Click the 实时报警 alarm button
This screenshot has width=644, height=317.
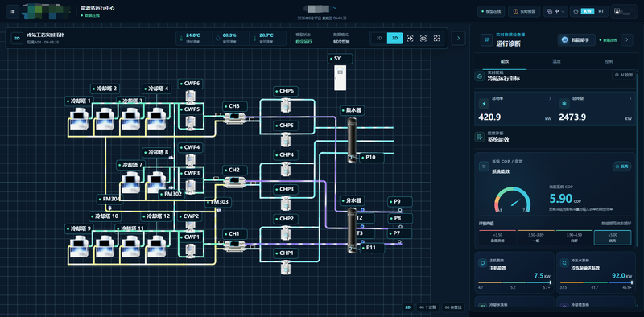(x=524, y=11)
